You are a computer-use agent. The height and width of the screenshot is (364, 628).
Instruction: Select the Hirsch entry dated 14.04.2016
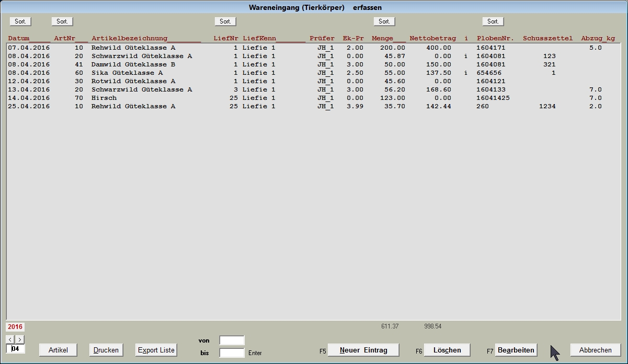point(104,98)
